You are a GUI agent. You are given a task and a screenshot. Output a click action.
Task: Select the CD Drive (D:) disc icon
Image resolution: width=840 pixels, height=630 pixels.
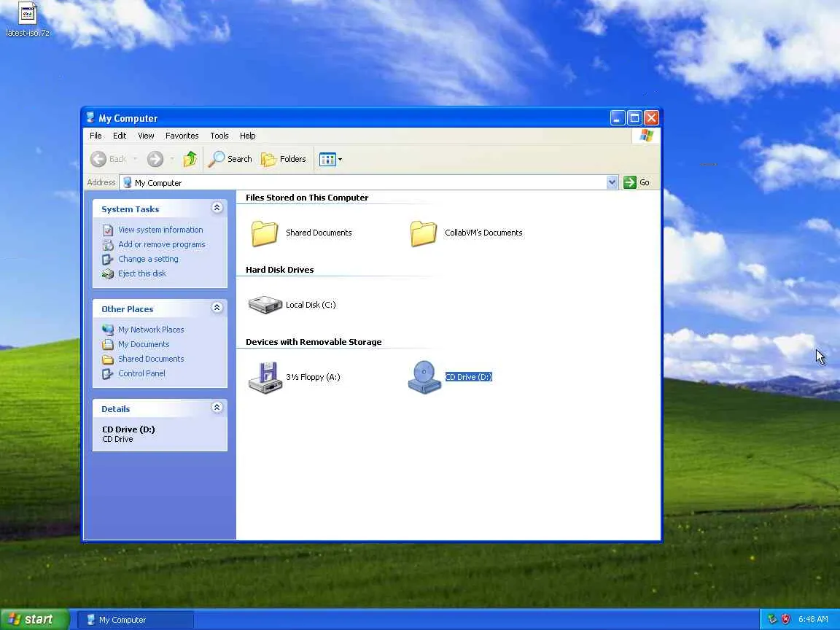pyautogui.click(x=424, y=378)
